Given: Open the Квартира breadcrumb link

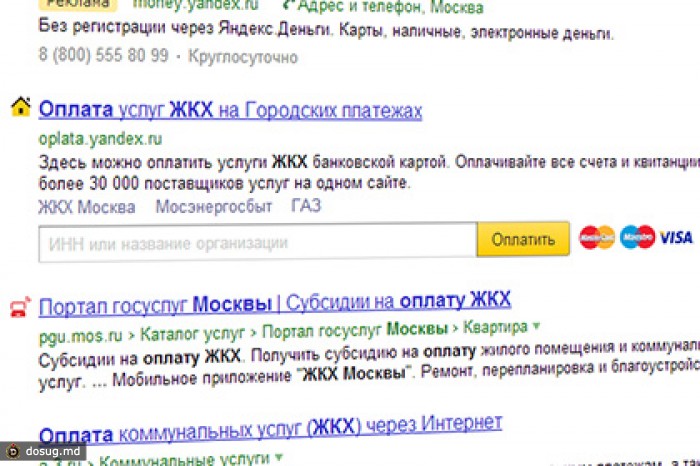Looking at the screenshot, I should coord(495,328).
